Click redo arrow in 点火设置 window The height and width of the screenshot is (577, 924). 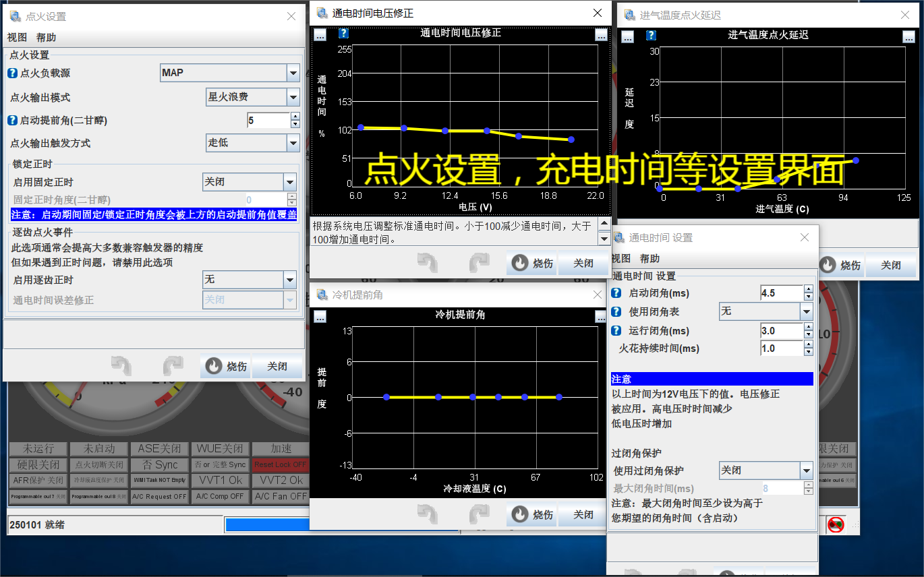pos(173,366)
